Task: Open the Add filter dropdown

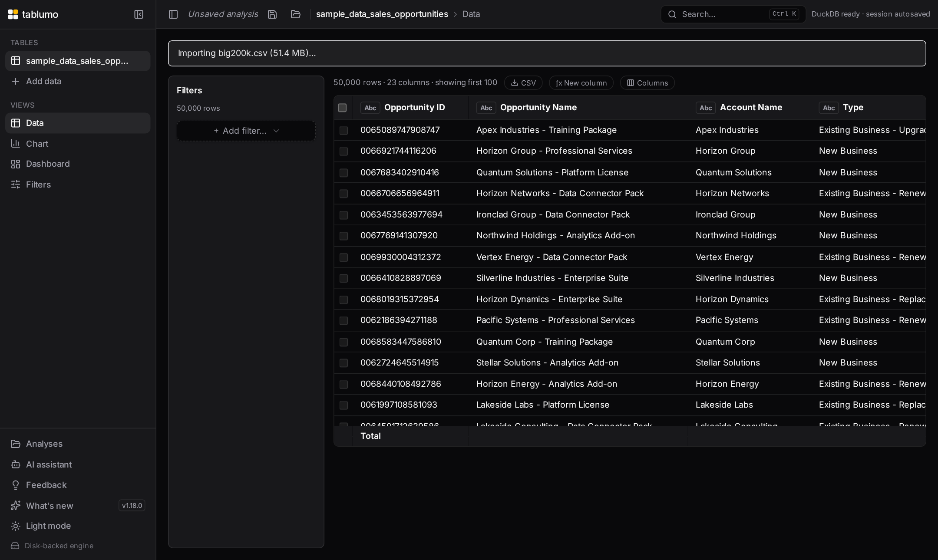Action: 246,131
